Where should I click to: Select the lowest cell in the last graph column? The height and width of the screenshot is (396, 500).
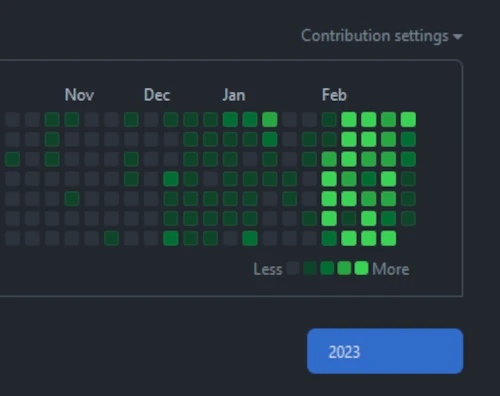408,218
